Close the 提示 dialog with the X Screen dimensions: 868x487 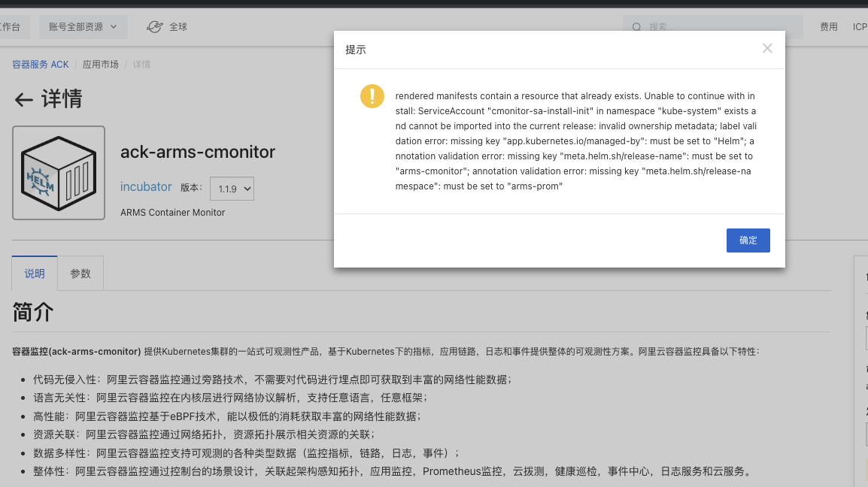(x=767, y=49)
